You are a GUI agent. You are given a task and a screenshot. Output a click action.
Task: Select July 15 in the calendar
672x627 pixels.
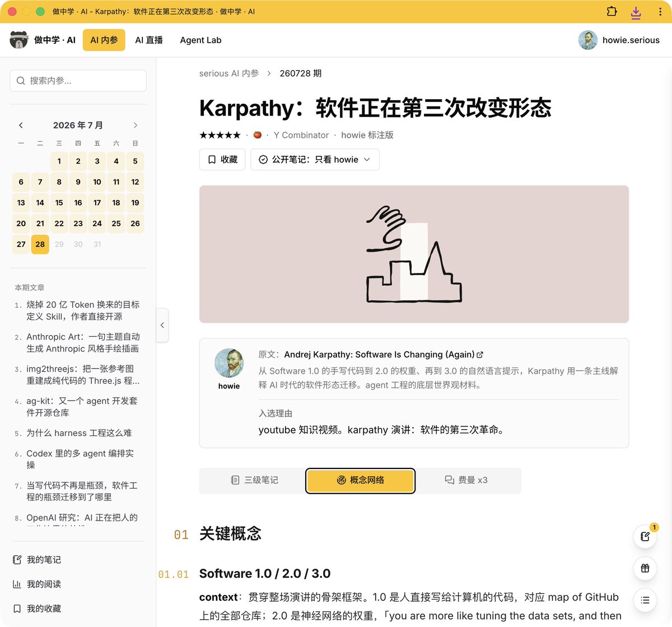pos(59,203)
